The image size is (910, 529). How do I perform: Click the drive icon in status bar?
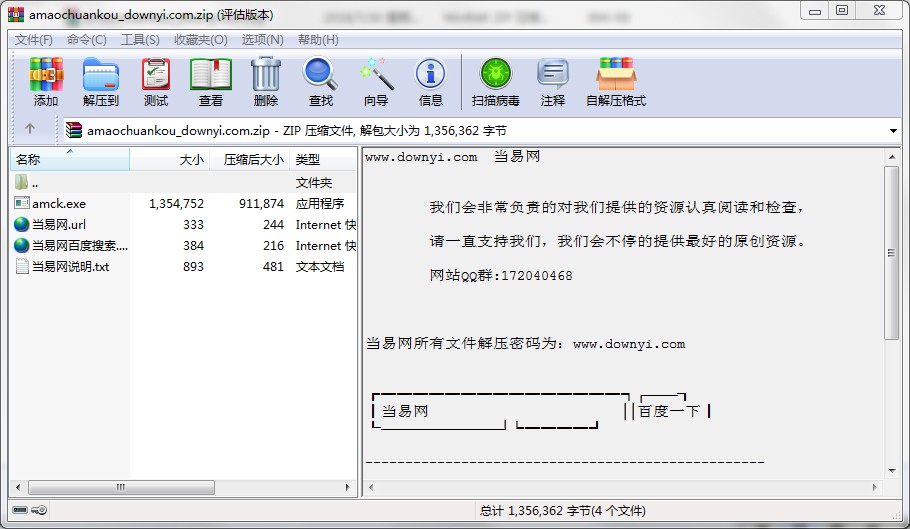coord(20,510)
